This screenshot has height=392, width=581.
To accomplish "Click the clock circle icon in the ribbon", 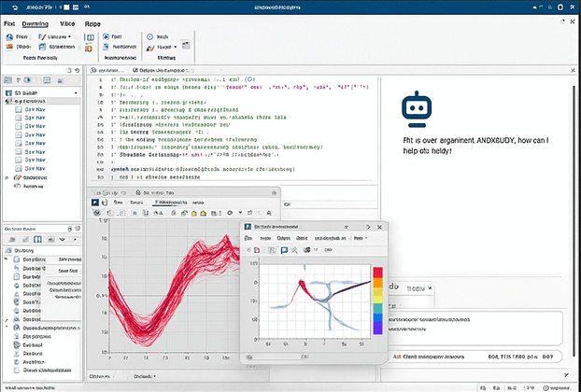I will 150,36.
